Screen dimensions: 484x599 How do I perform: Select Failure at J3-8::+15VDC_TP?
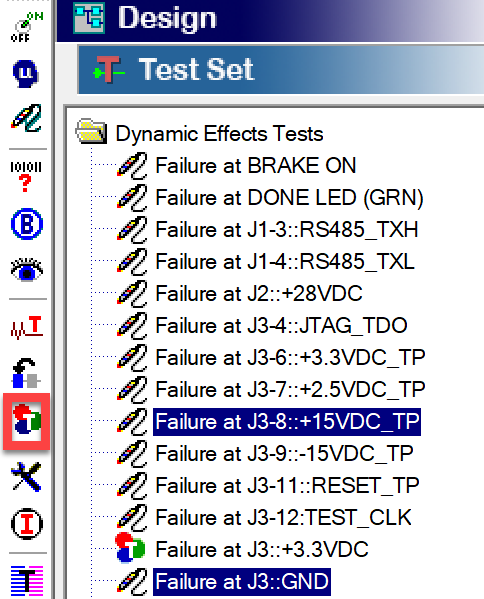[287, 422]
